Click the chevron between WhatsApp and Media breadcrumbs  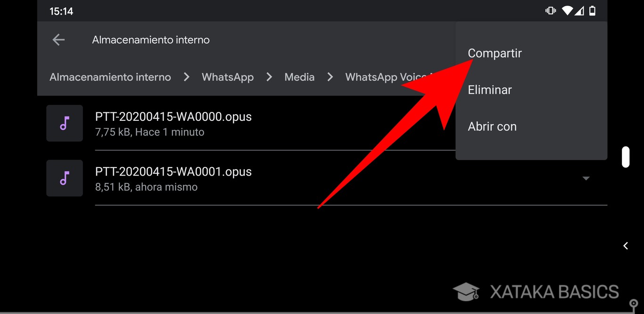(x=269, y=77)
